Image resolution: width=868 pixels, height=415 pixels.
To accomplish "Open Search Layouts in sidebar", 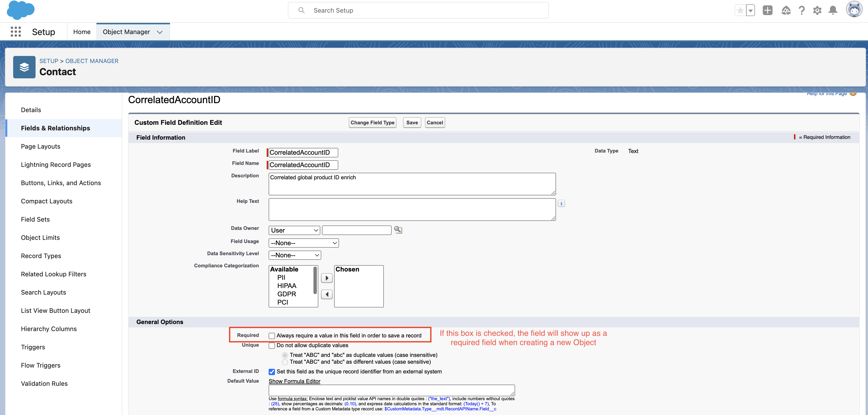I will pyautogui.click(x=43, y=292).
